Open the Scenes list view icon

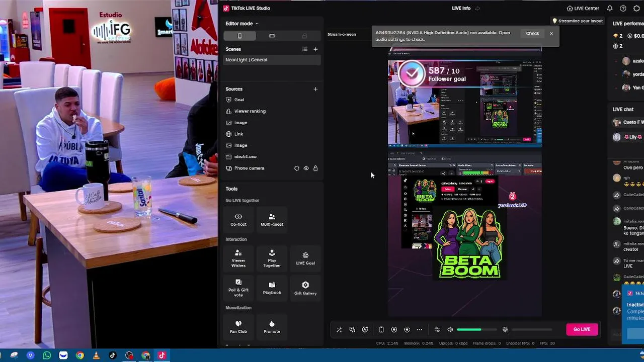coord(304,49)
